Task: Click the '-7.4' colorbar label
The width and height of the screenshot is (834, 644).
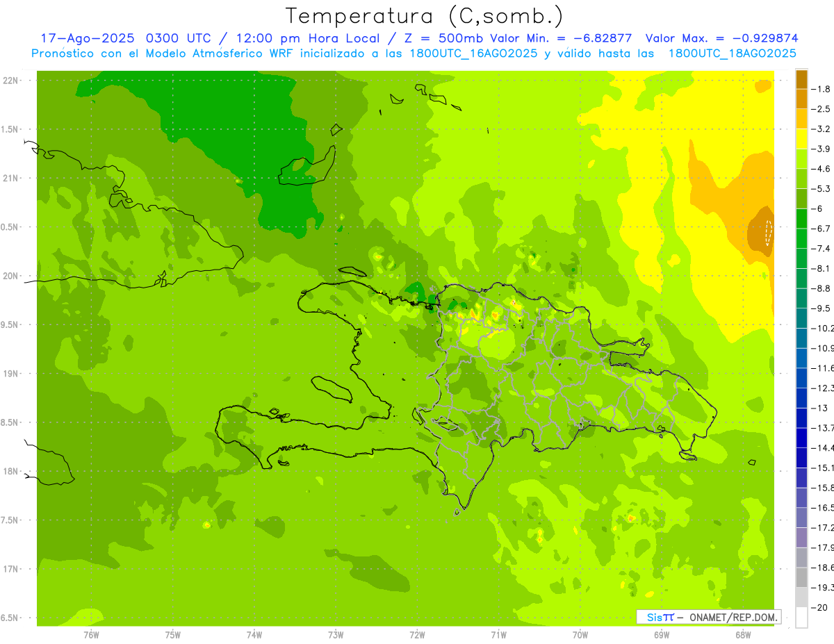Action: pos(821,249)
